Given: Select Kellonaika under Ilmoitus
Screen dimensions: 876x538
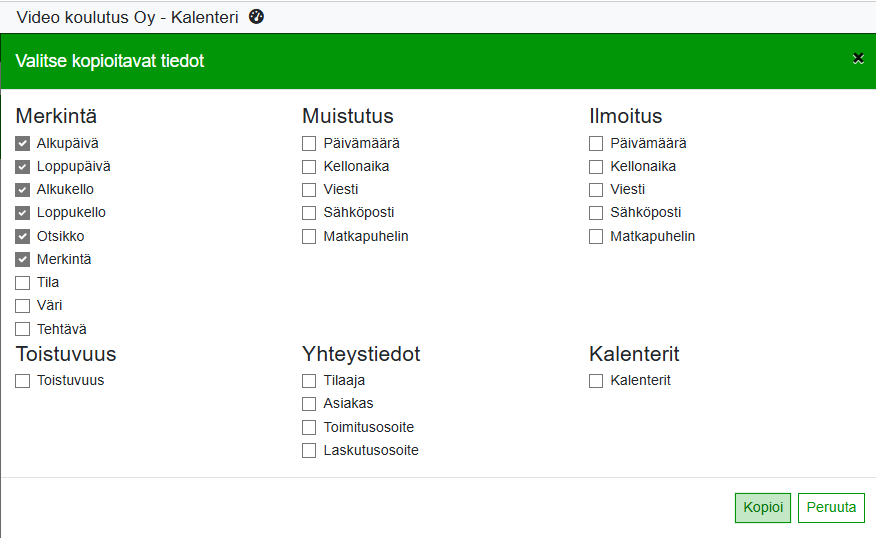Looking at the screenshot, I should pyautogui.click(x=596, y=167).
